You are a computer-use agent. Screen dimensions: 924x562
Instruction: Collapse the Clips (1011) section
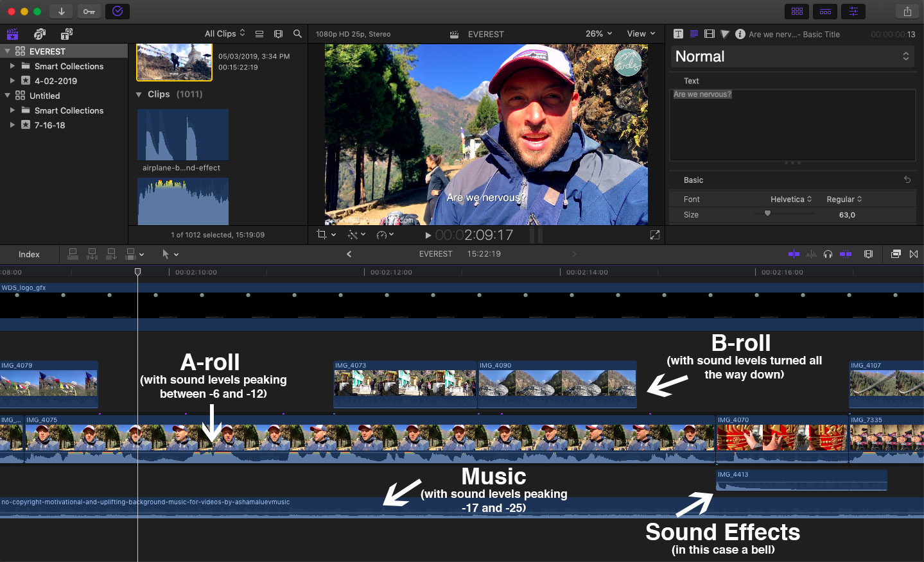coord(139,94)
